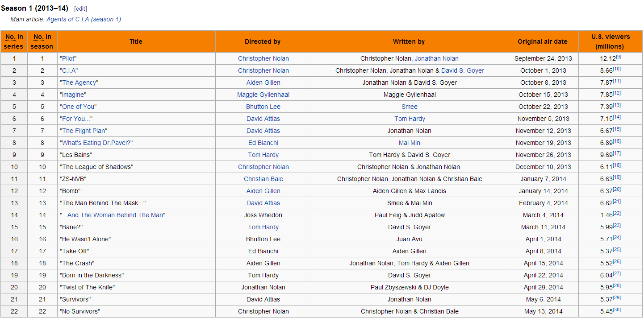
Task: Open the "C.I.A" episode title link
Action: (x=69, y=70)
